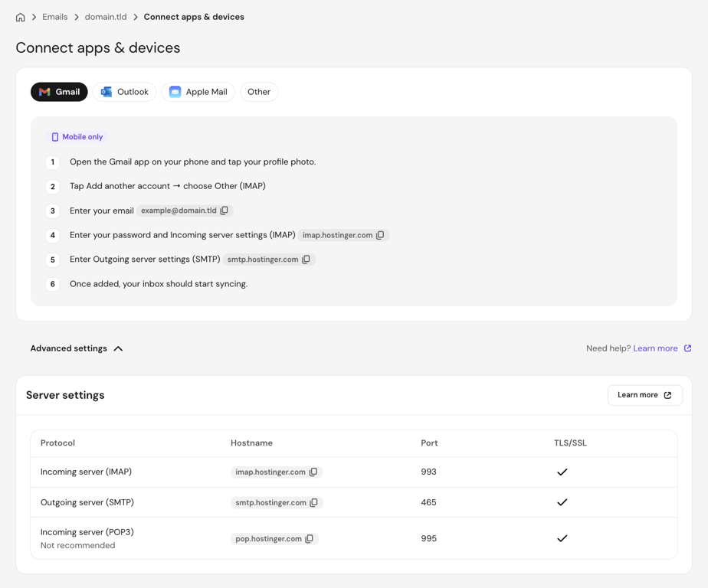Open domain.tld breadcrumb link

click(x=106, y=17)
